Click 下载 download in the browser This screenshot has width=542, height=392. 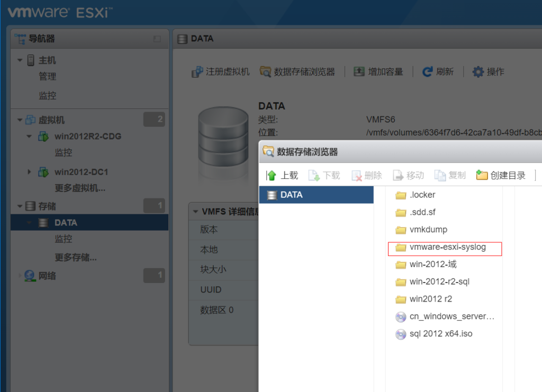[x=324, y=176]
